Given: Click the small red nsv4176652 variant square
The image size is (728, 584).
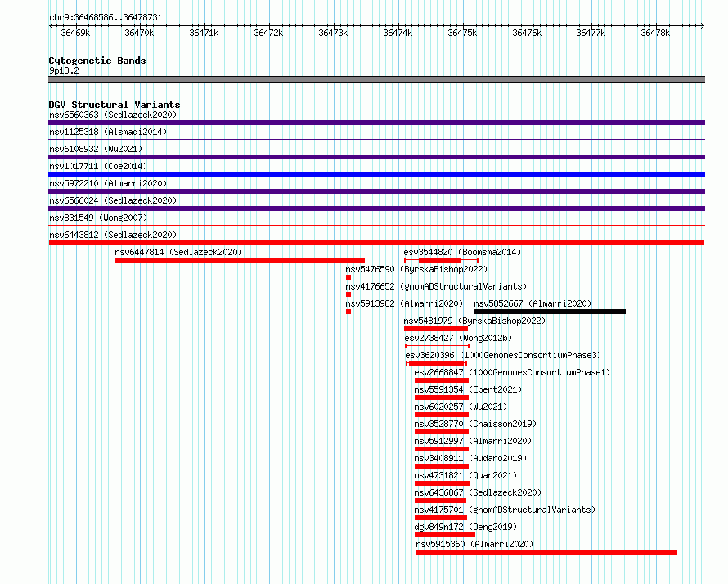Looking at the screenshot, I should (348, 294).
